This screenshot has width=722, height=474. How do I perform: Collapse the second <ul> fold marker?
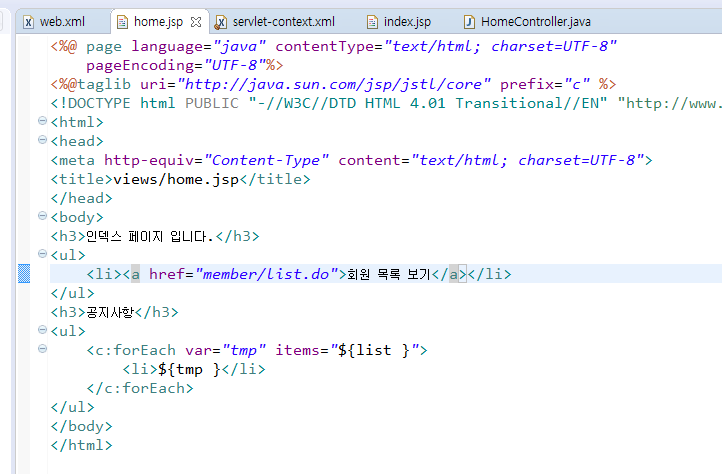[x=42, y=329]
